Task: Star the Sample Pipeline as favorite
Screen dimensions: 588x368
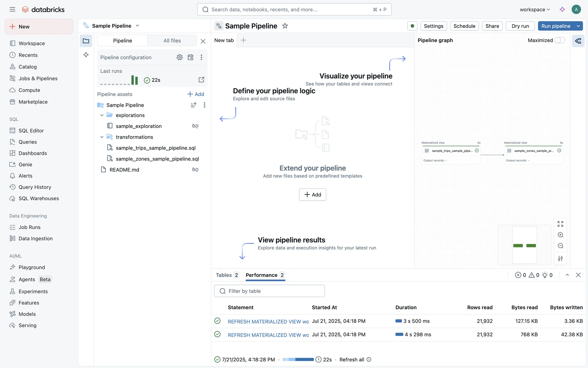Action: click(285, 26)
